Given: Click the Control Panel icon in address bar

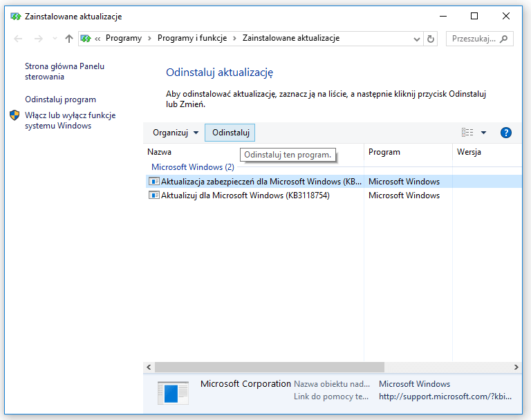Looking at the screenshot, I should pyautogui.click(x=86, y=39).
